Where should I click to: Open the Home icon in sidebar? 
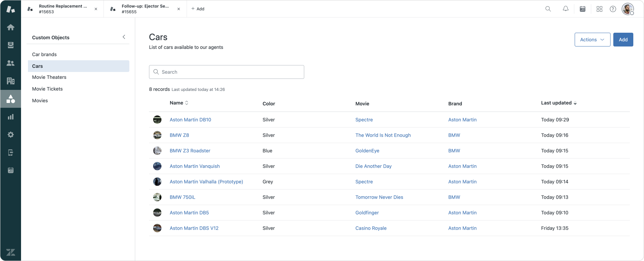pyautogui.click(x=11, y=27)
